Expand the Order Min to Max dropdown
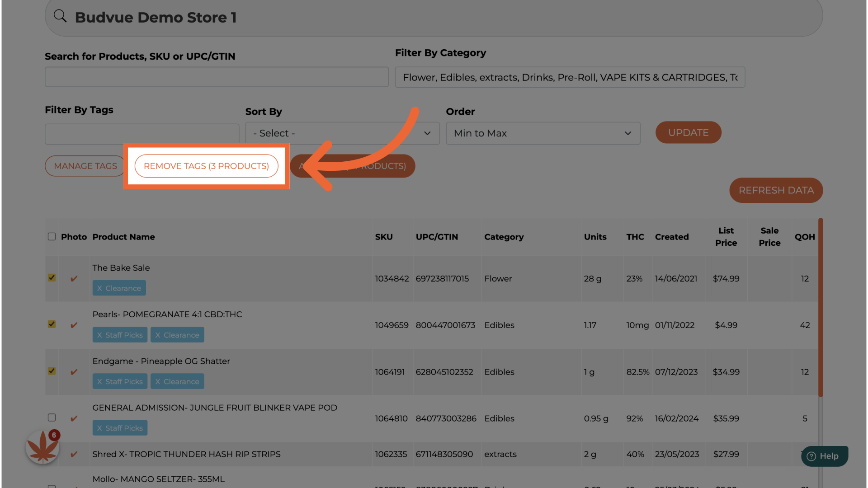868x488 pixels. [x=542, y=133]
